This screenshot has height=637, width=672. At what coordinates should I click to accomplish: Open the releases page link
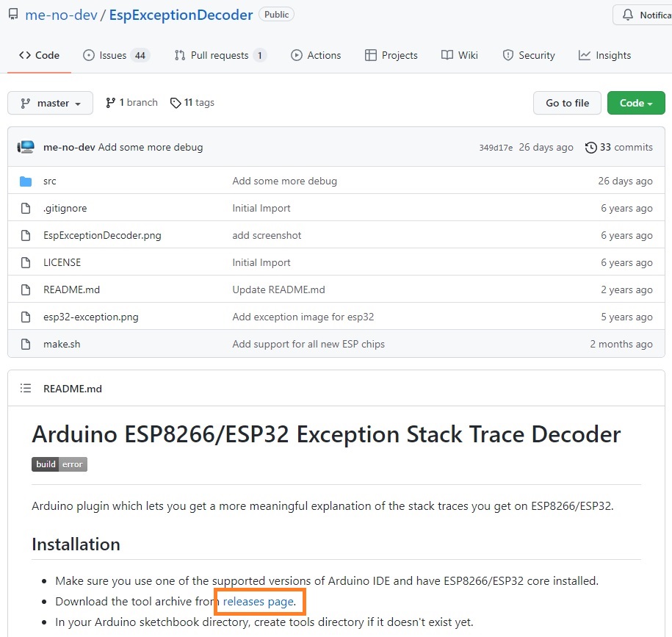(x=259, y=602)
